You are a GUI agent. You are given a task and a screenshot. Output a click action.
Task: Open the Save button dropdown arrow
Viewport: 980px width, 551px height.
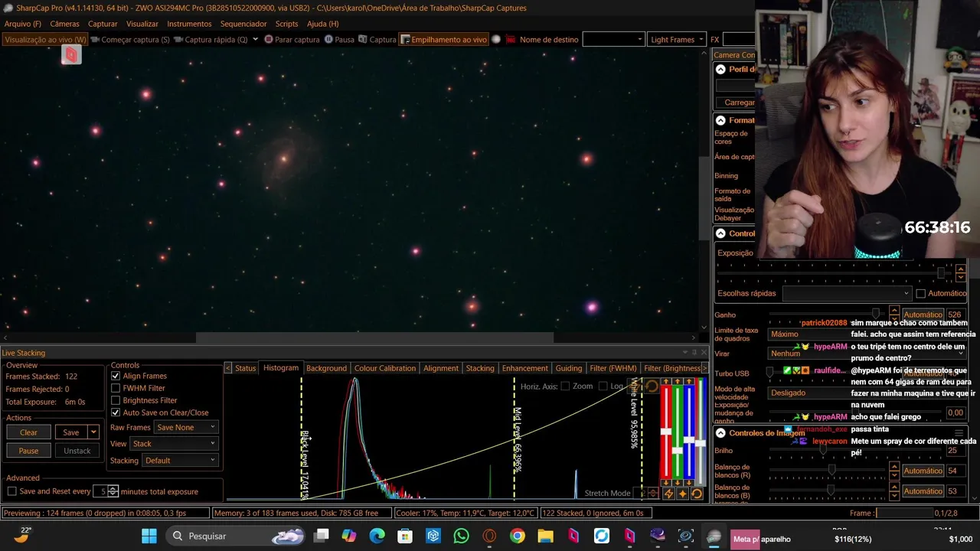click(x=93, y=432)
